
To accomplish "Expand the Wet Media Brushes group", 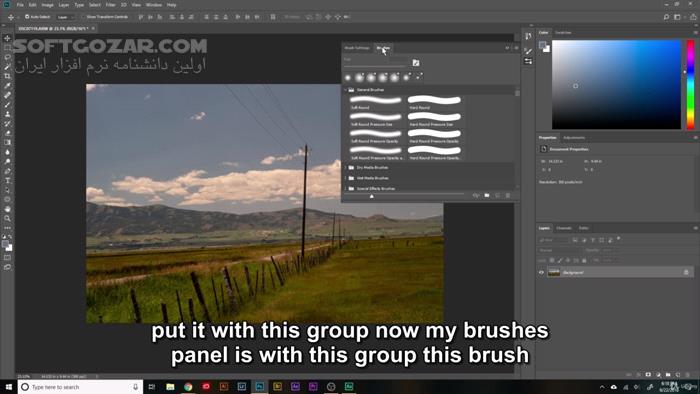I will coord(346,178).
